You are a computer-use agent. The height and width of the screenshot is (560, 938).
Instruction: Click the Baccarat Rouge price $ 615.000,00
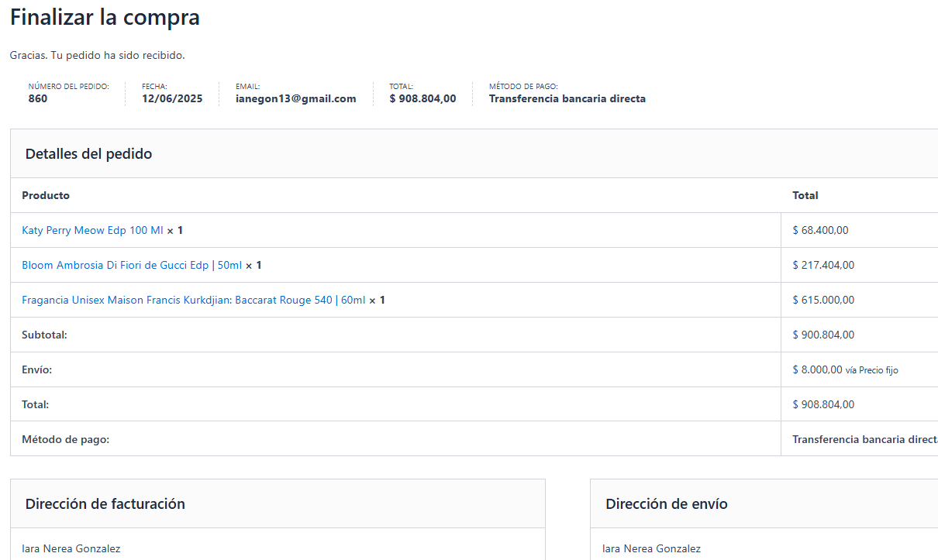(823, 300)
